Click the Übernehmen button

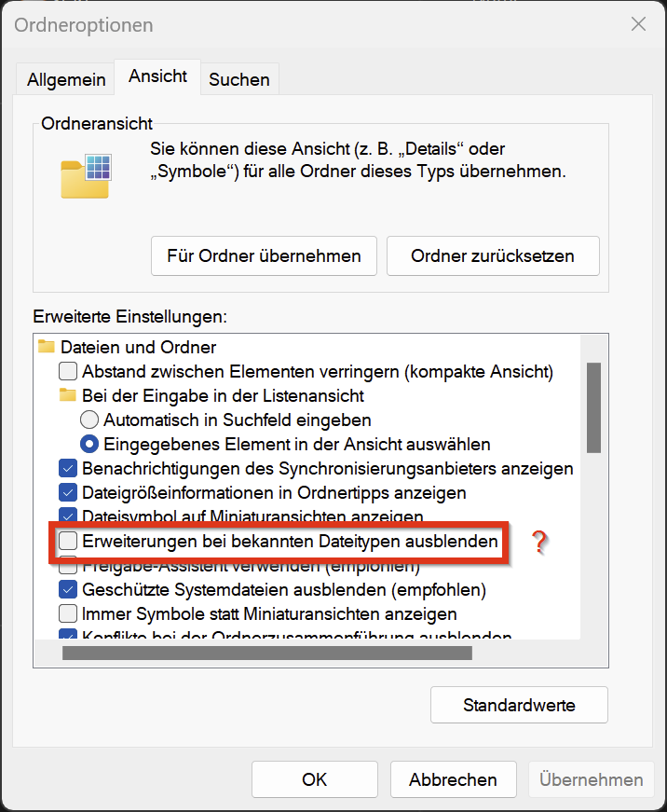click(x=591, y=779)
